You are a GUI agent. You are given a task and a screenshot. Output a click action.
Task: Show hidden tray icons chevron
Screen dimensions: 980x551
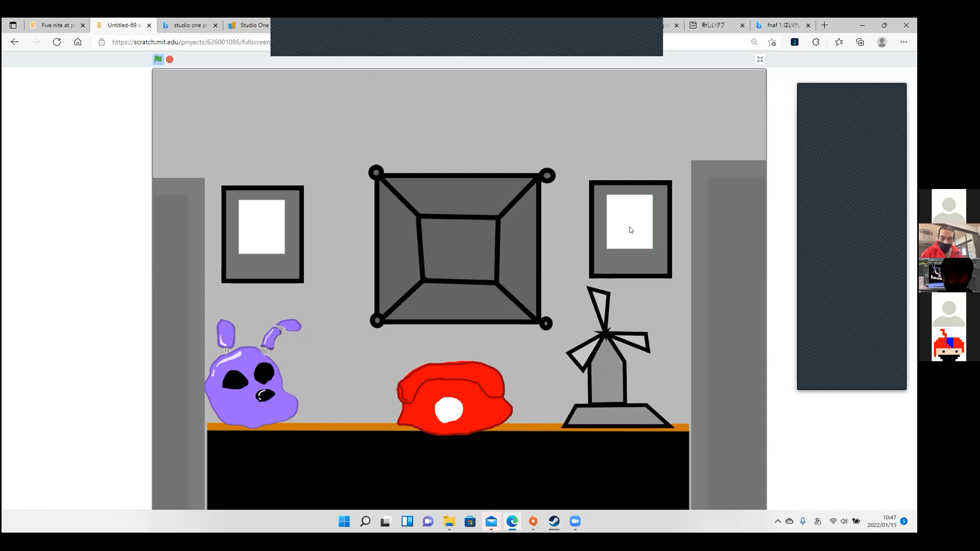pyautogui.click(x=778, y=521)
